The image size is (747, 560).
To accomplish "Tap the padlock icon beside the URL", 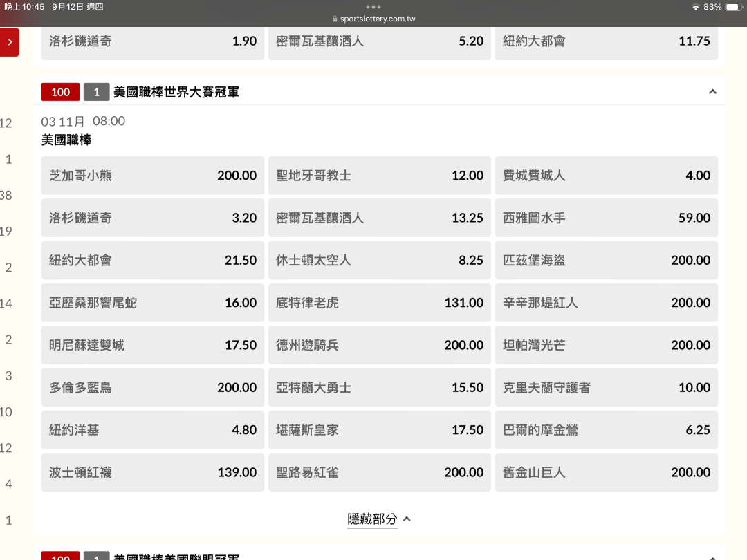I will pyautogui.click(x=335, y=19).
